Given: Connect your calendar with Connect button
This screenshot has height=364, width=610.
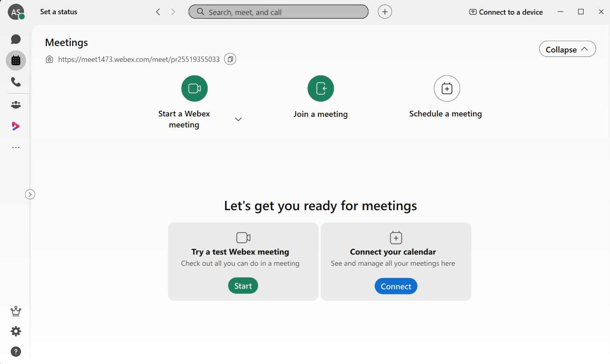Looking at the screenshot, I should point(396,286).
